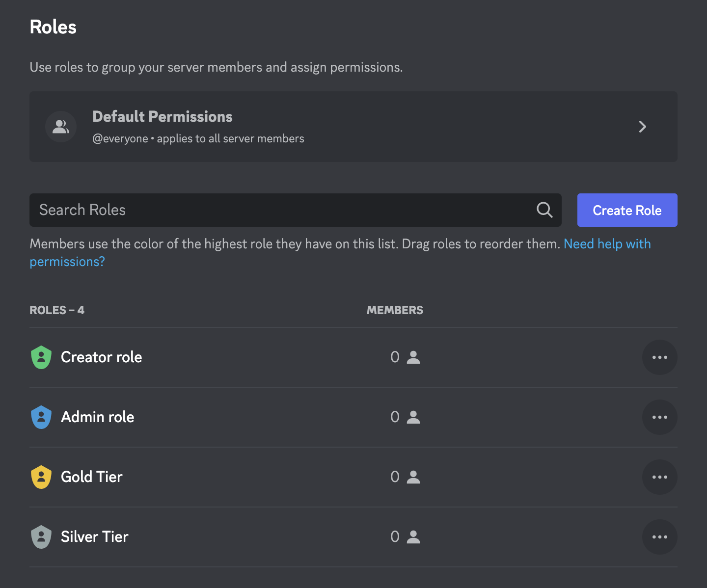Click the magnifying glass in Search Roles
The height and width of the screenshot is (588, 707).
(x=544, y=210)
